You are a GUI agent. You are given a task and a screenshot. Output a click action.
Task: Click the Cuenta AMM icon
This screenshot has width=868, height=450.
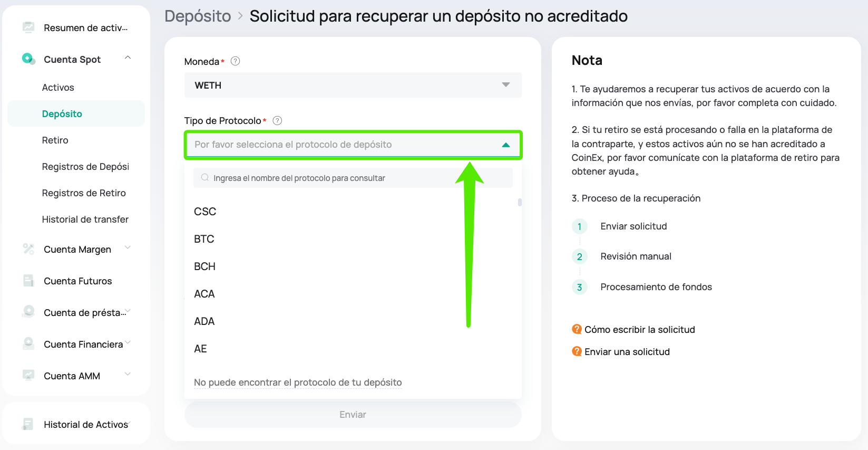(x=28, y=375)
